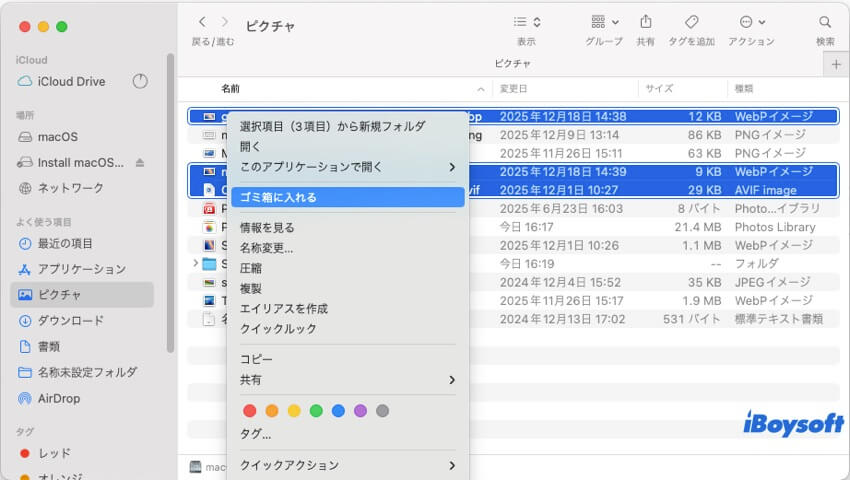The width and height of the screenshot is (850, 480).
Task: Expand the folder row dated 今日 16:19
Action: (196, 263)
